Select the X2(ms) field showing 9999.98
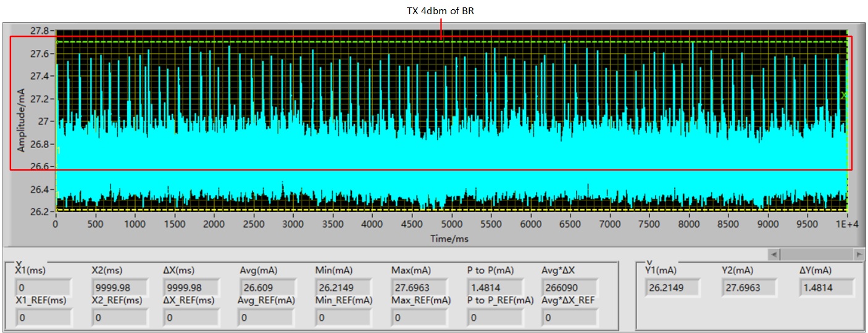This screenshot has height=333, width=868. [119, 287]
